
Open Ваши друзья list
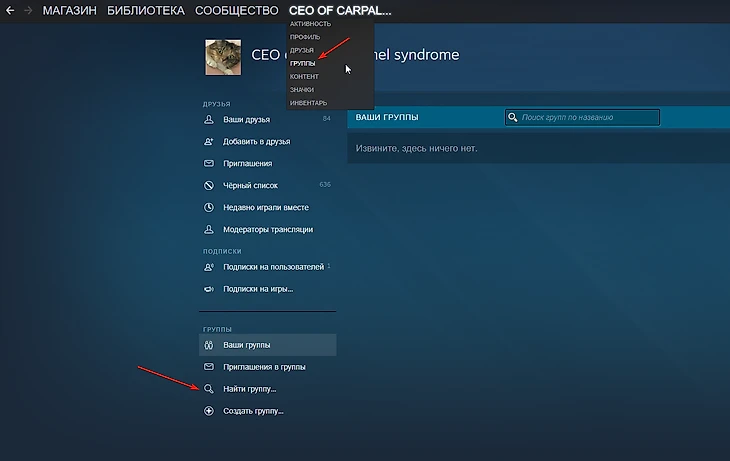tap(246, 120)
